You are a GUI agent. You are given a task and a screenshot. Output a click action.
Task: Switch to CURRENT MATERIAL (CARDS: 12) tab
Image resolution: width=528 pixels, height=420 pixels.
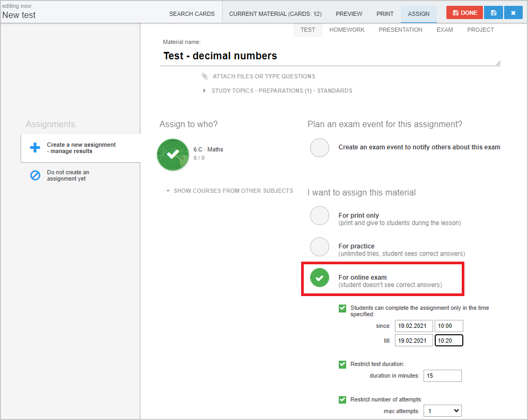tap(275, 14)
